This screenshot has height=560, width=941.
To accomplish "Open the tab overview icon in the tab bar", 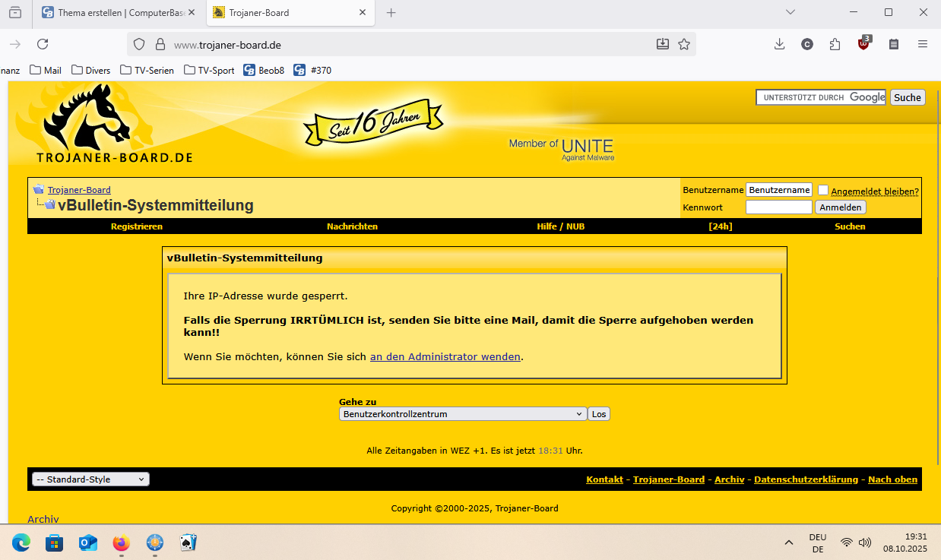I will click(x=15, y=12).
